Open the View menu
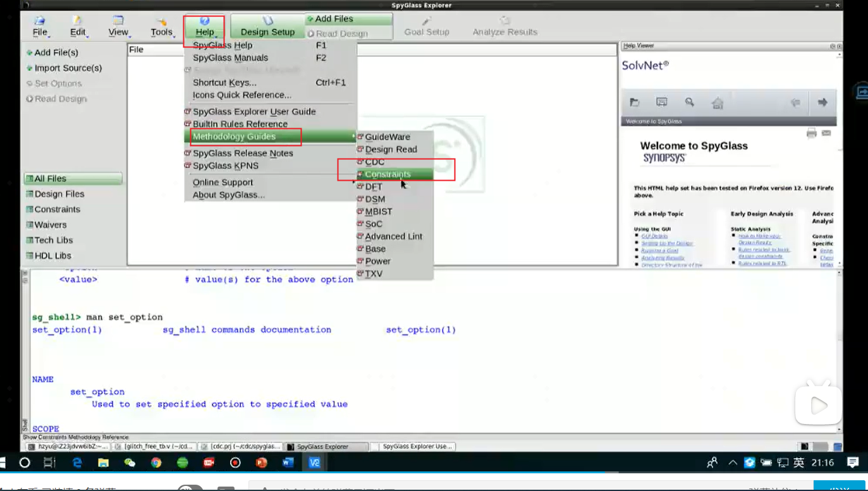The width and height of the screenshot is (868, 491). coord(118,26)
